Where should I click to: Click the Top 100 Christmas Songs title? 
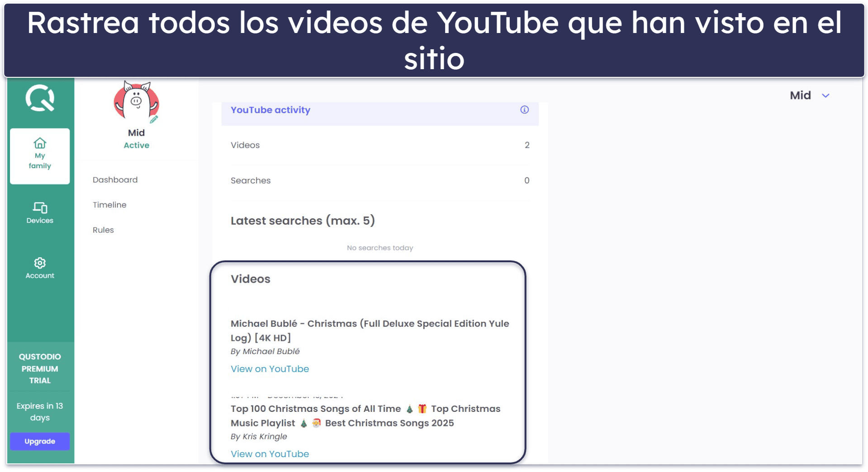click(x=365, y=416)
